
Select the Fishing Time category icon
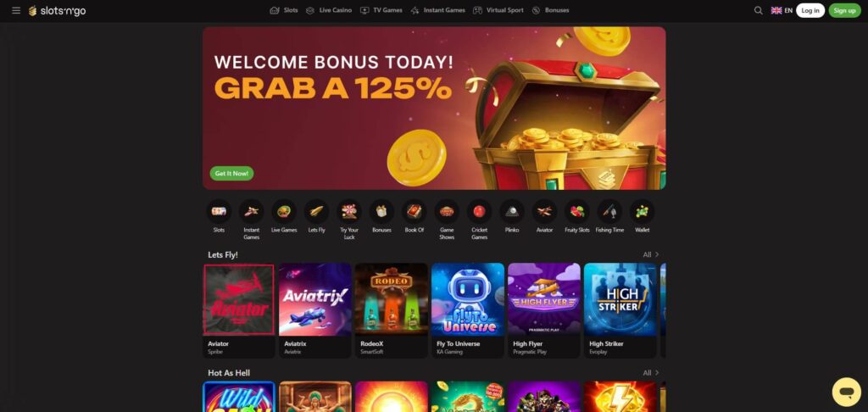click(x=609, y=212)
